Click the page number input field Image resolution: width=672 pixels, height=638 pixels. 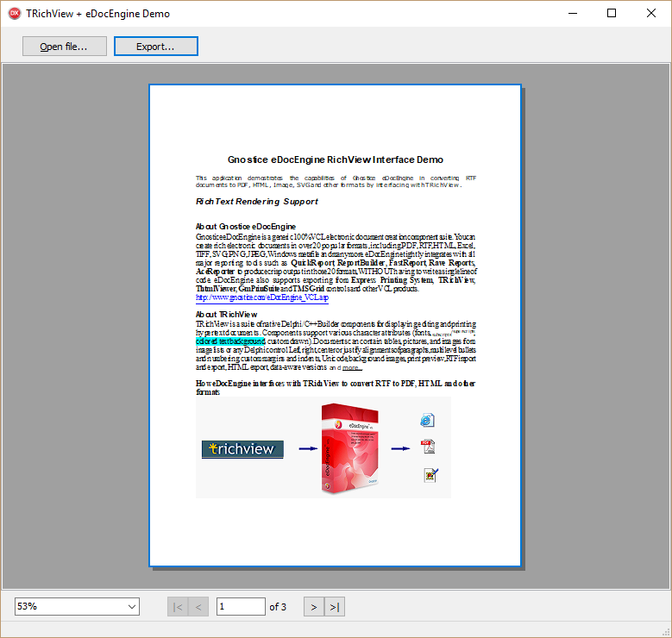click(x=241, y=607)
